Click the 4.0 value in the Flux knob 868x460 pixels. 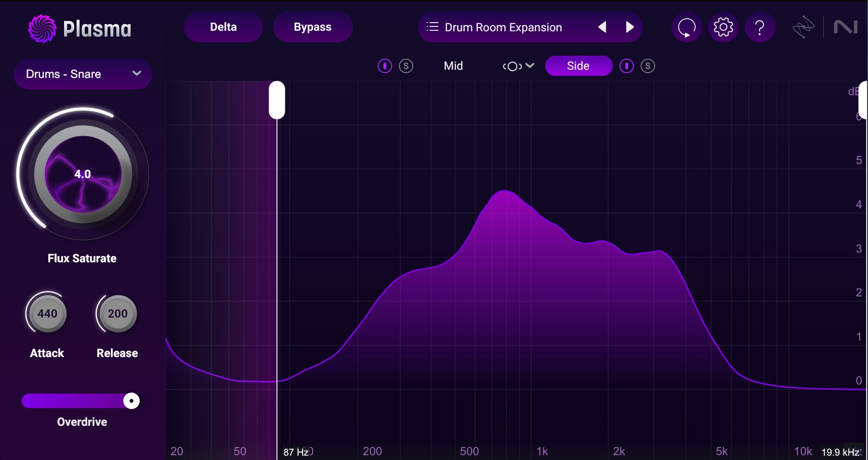(x=82, y=174)
